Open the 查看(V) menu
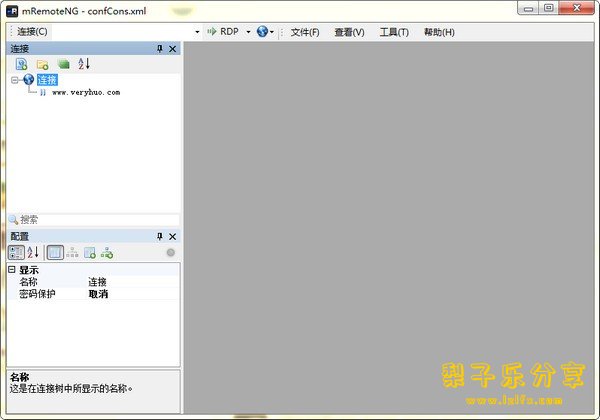Screen dimensions: 600x420 click(x=349, y=32)
